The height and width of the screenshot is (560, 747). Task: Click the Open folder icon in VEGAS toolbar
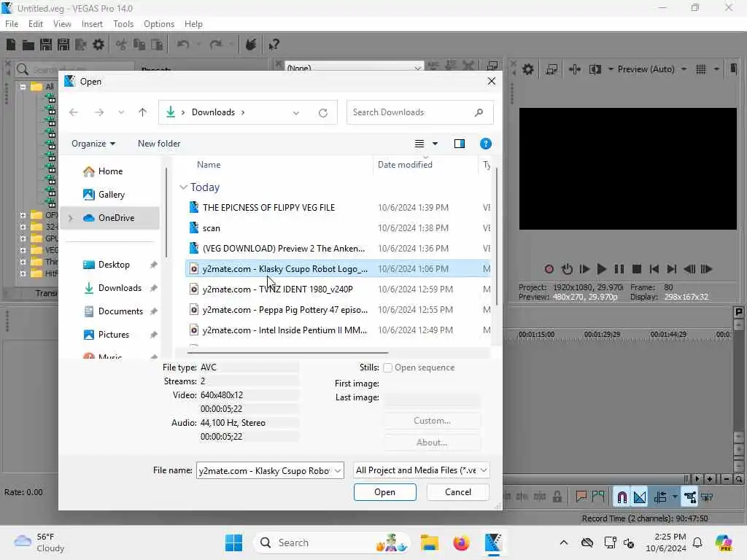(x=28, y=44)
